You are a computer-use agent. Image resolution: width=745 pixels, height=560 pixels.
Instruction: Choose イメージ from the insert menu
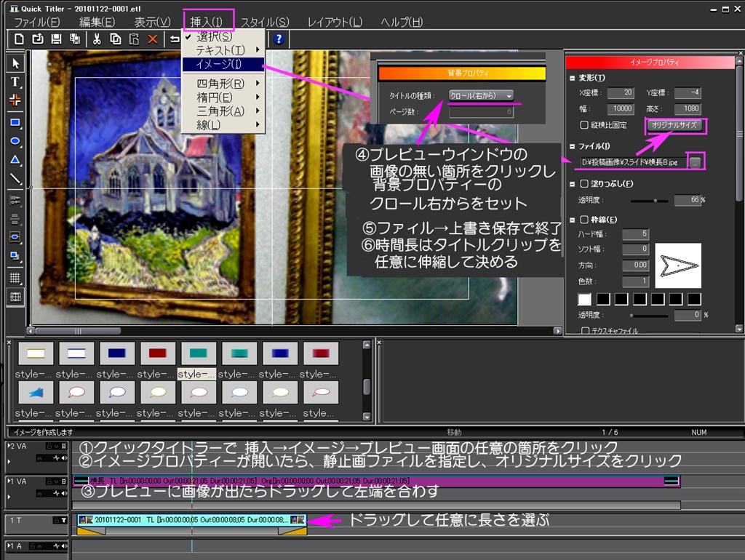coord(218,64)
